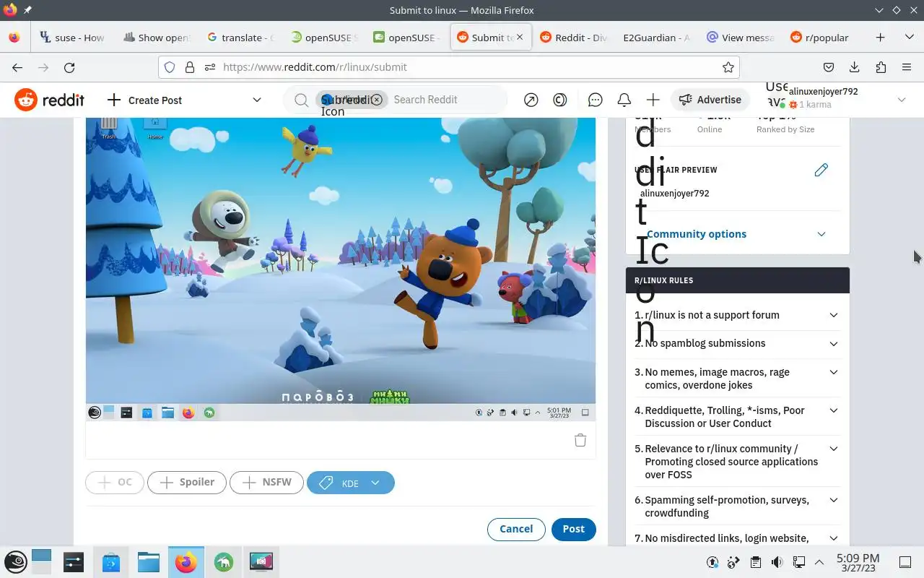Expand rule 4 Reddiquette, Trolling
This screenshot has height=578, width=924.
(737, 417)
